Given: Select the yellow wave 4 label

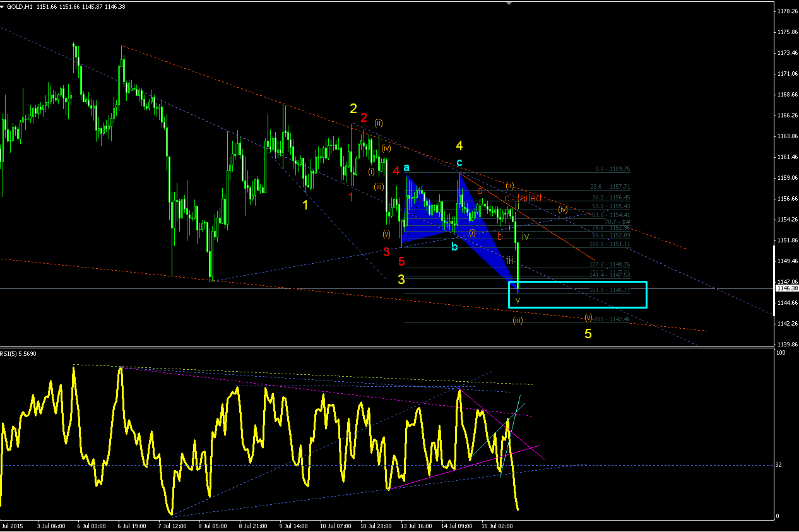Looking at the screenshot, I should (459, 146).
